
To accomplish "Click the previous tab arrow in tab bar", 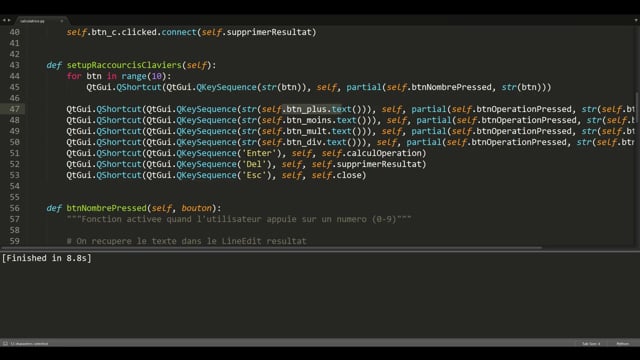I will pyautogui.click(x=4, y=20).
